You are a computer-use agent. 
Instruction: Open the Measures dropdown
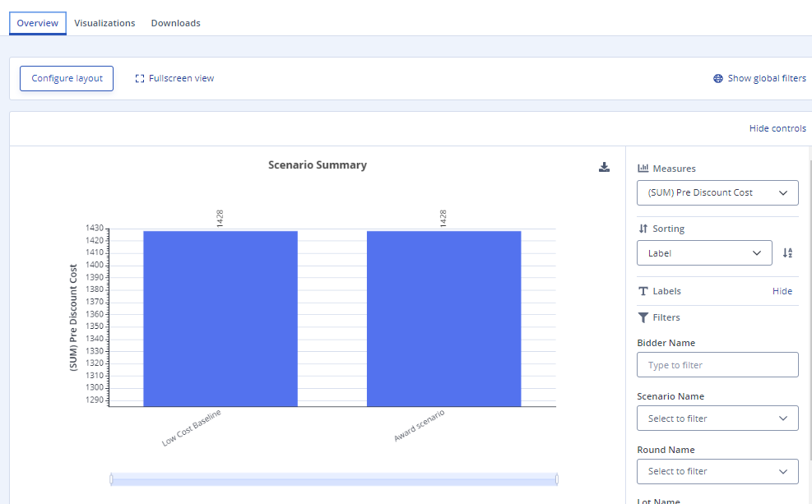717,192
